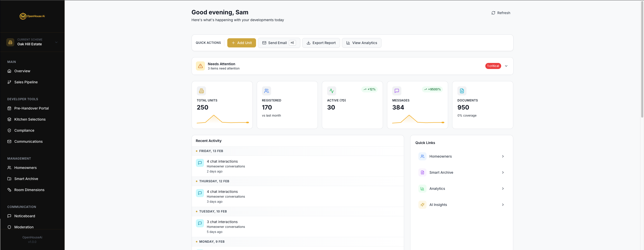This screenshot has width=644, height=250.
Task: Open the OpenHouse Ai logo
Action: [32, 16]
